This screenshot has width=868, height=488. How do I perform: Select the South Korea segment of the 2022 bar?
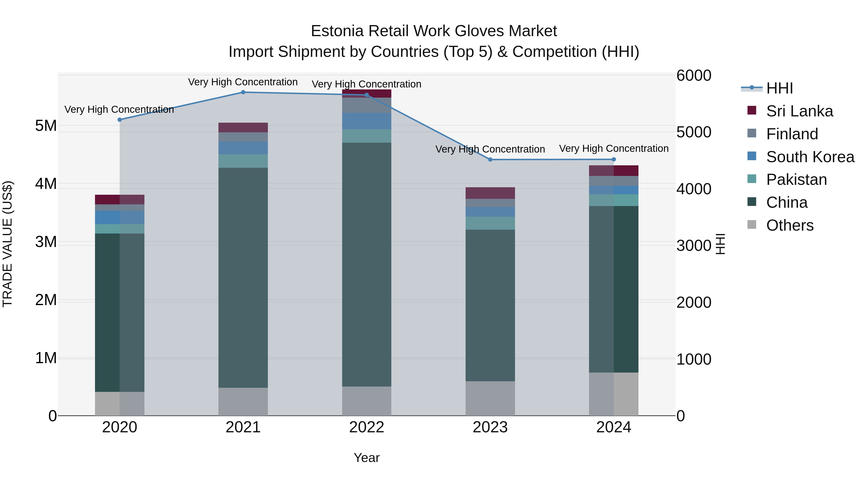click(x=366, y=121)
